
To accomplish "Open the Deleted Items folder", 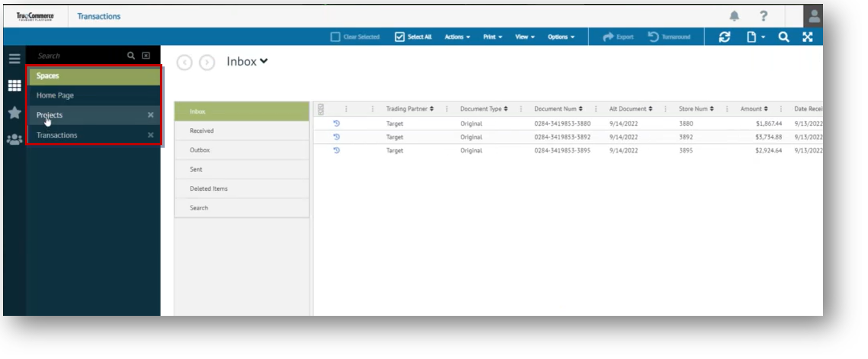I will (208, 188).
